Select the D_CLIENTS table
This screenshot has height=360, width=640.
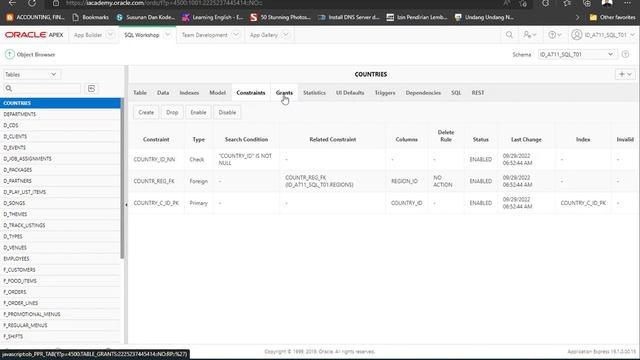[60, 136]
